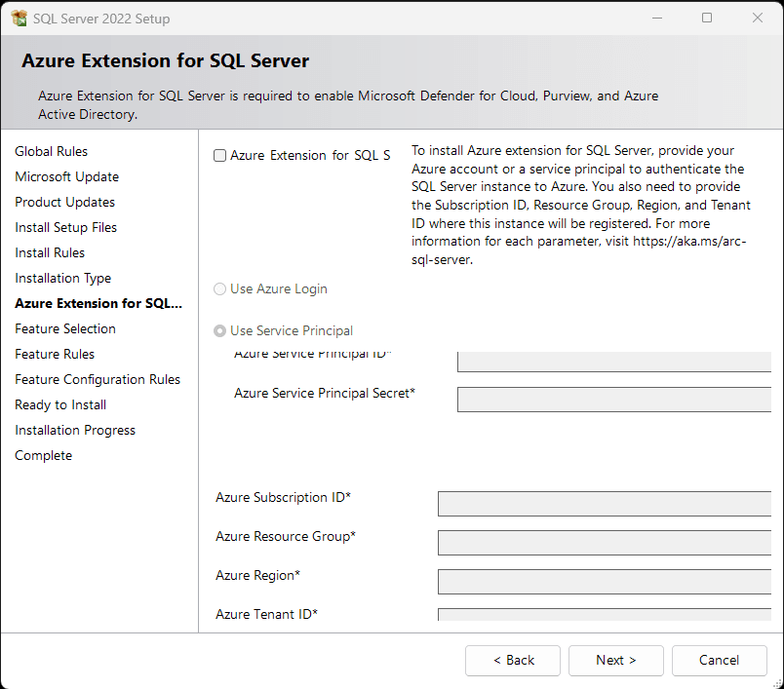Click the Azure Subscription ID input field
Screen dimensions: 784x689
(x=605, y=504)
